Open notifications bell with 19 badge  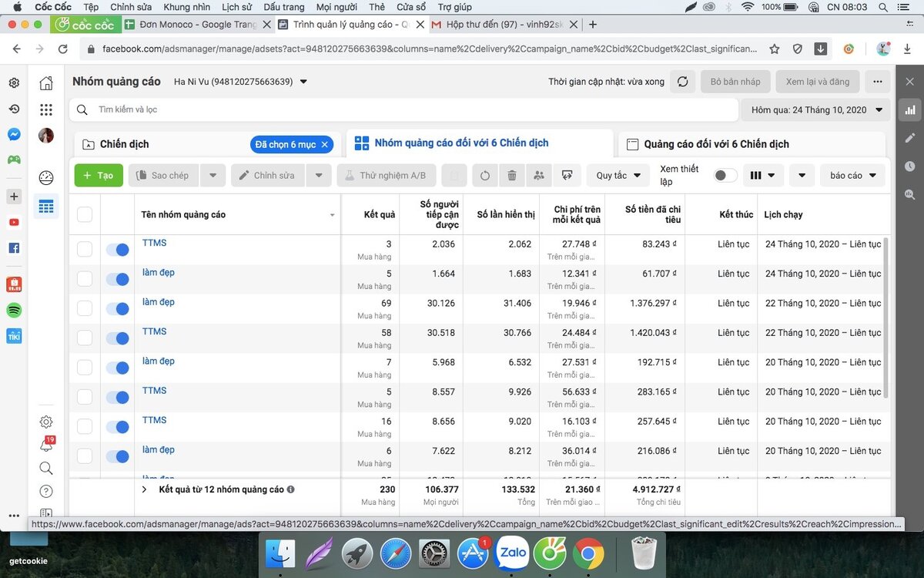tap(46, 445)
